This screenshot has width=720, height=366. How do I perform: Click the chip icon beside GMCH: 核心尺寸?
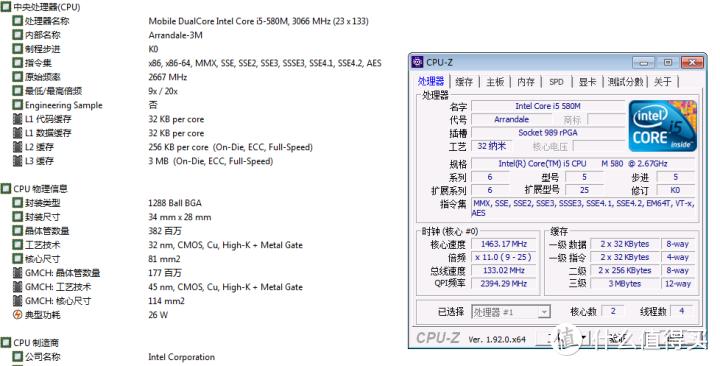[17, 301]
